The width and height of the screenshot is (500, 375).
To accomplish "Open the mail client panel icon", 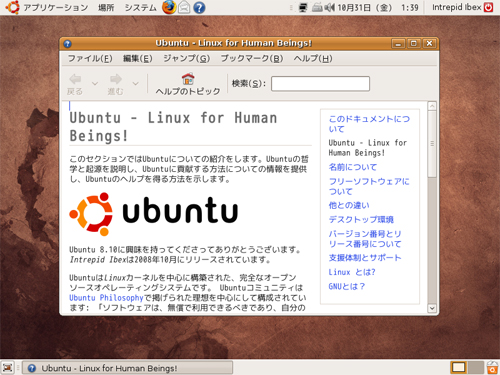I will coord(184,7).
